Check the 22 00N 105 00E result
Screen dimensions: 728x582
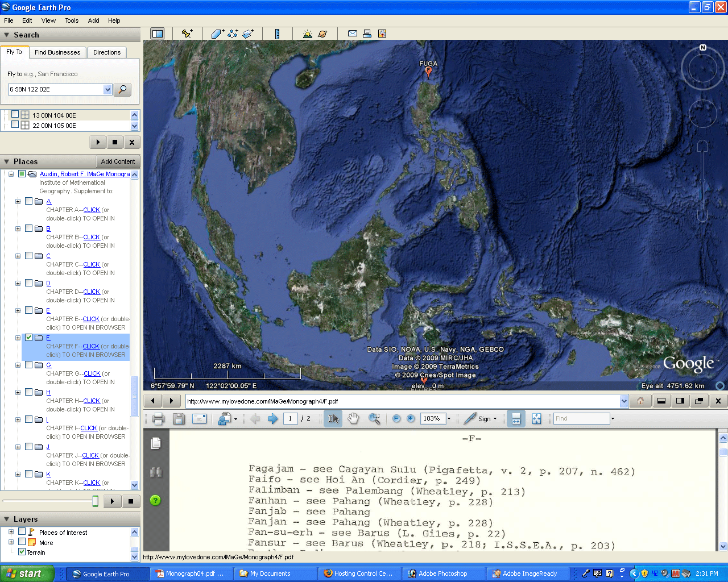pos(15,124)
